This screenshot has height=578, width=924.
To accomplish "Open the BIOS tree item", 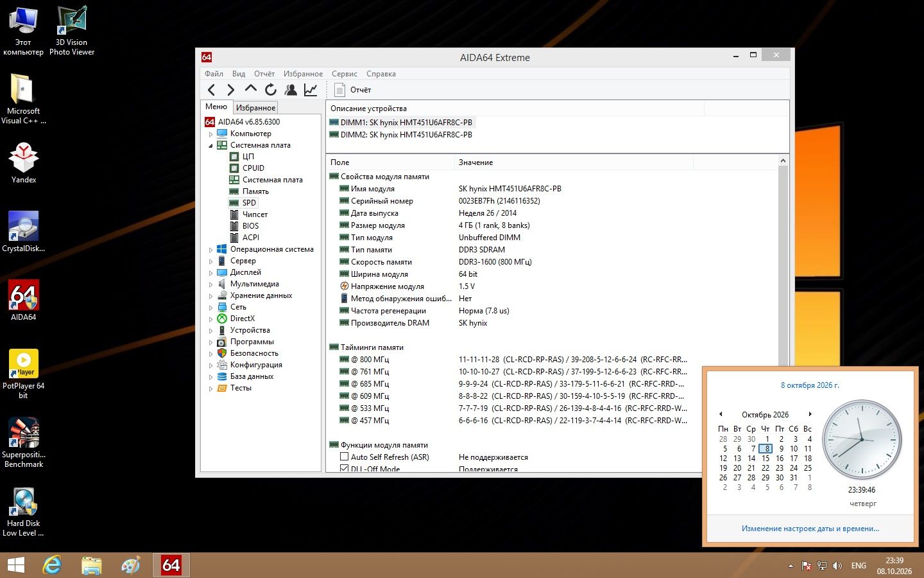I will (x=250, y=226).
